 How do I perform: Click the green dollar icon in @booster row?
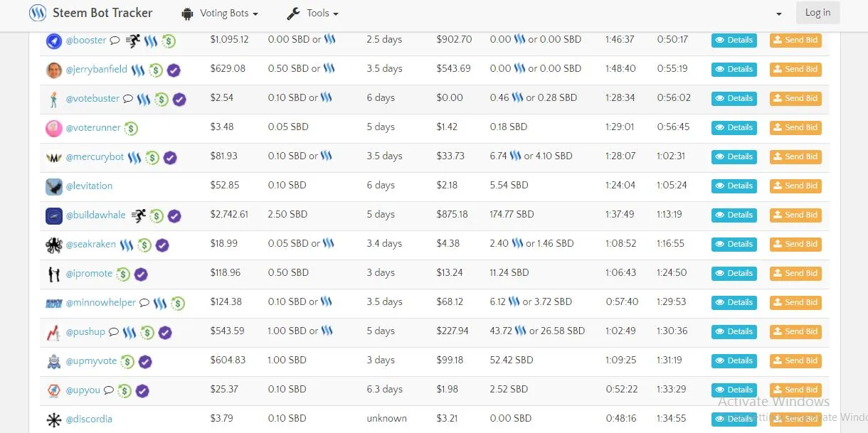pos(169,41)
